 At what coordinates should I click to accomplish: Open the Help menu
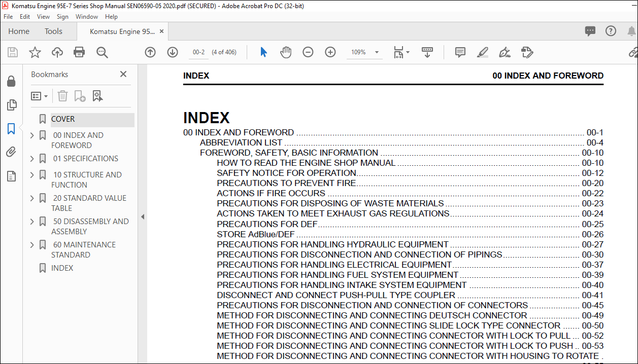tap(111, 17)
